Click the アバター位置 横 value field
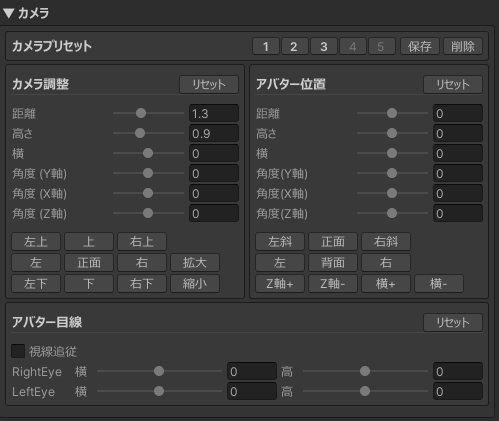The width and height of the screenshot is (499, 421). [458, 153]
